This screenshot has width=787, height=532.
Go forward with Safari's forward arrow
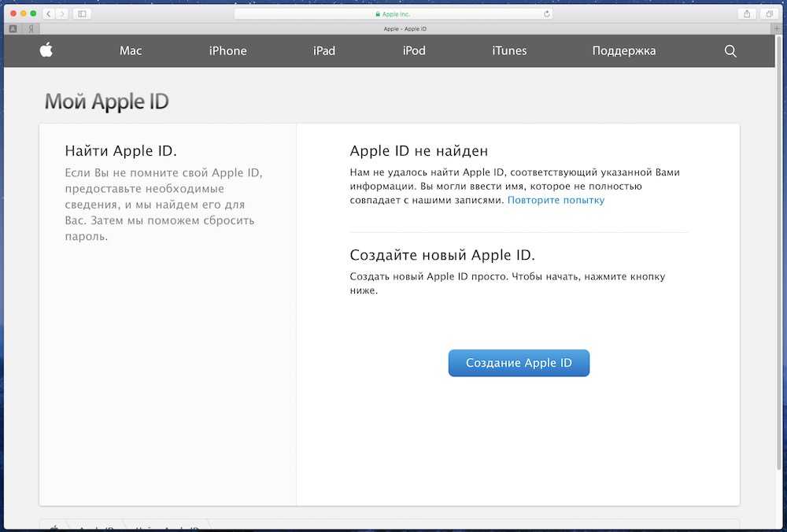61,14
